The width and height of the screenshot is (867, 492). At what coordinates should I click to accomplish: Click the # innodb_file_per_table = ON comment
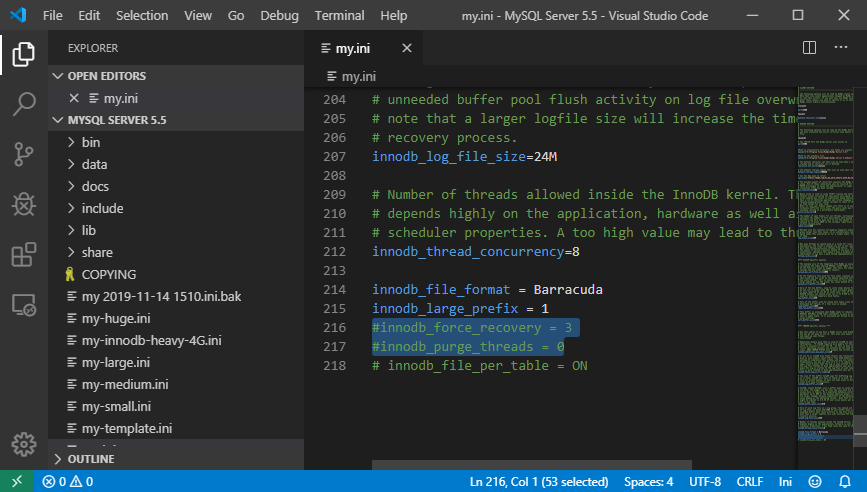click(x=479, y=365)
